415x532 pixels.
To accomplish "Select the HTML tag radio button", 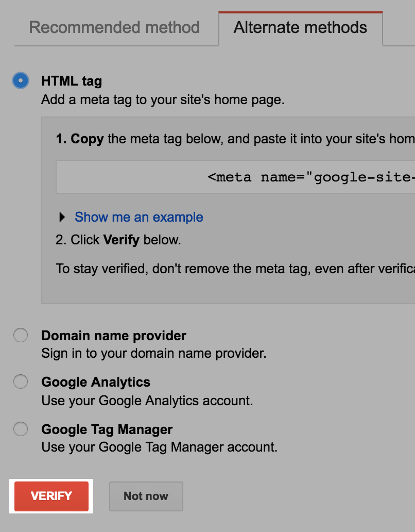I will [21, 81].
